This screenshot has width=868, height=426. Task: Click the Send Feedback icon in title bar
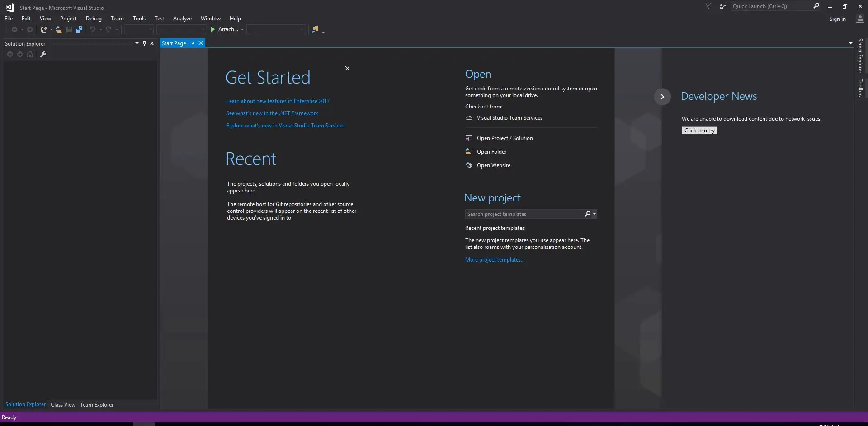(722, 6)
